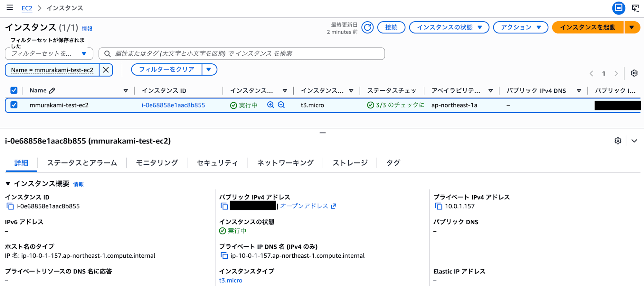Copy the private IPv4 address 10.0.1.157
The width and height of the screenshot is (644, 286).
click(x=439, y=206)
